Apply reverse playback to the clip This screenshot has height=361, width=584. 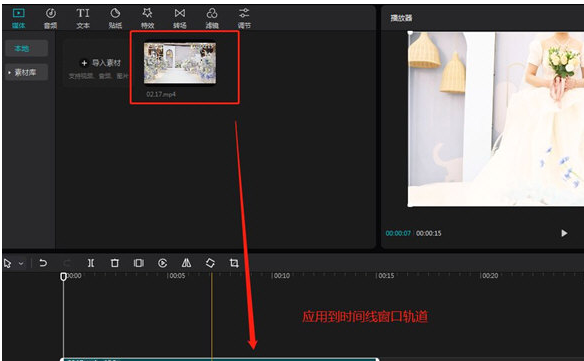tap(162, 263)
